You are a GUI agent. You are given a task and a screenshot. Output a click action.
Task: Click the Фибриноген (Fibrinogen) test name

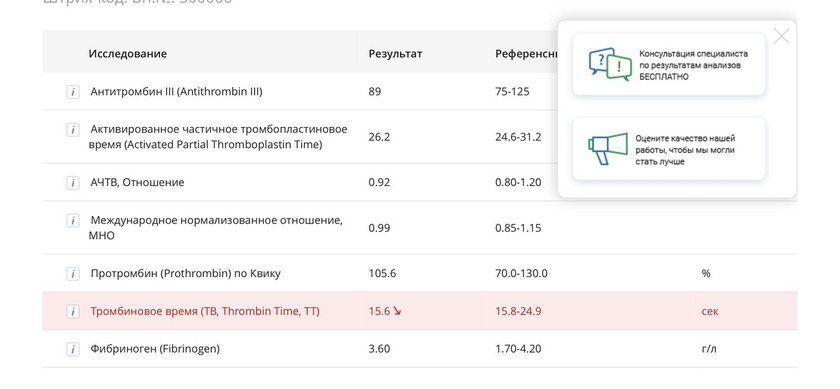(x=155, y=349)
